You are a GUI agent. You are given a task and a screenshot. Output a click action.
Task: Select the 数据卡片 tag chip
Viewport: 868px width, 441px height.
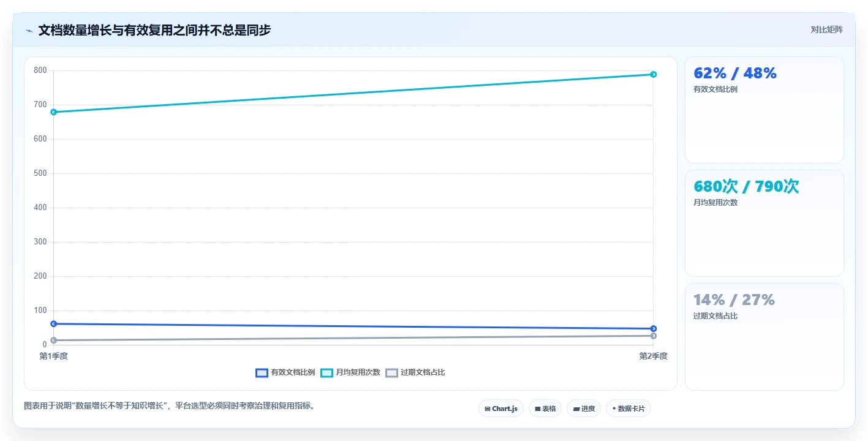(x=628, y=409)
